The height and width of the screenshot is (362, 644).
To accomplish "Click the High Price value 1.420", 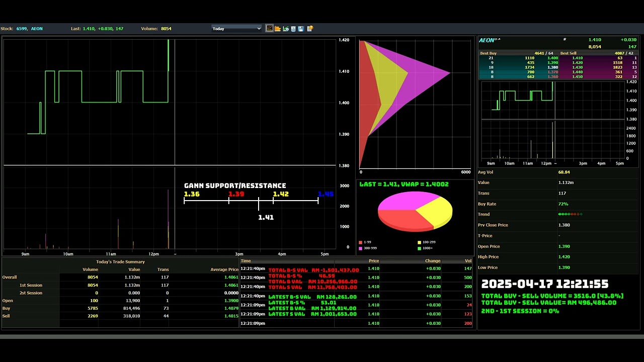I will pyautogui.click(x=565, y=257).
